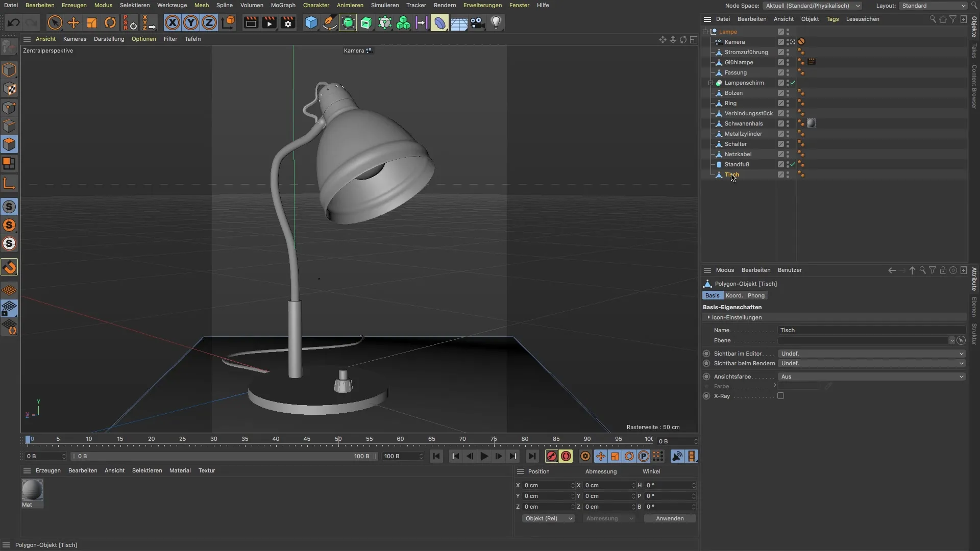Open the Tags menu in Object Manager

tap(832, 19)
